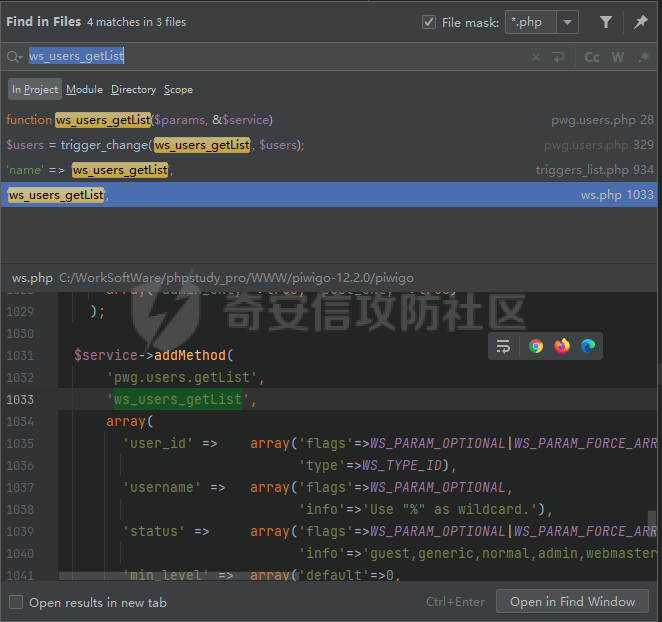
Task: Click line number 1031 in gutter
Action: click(20, 356)
